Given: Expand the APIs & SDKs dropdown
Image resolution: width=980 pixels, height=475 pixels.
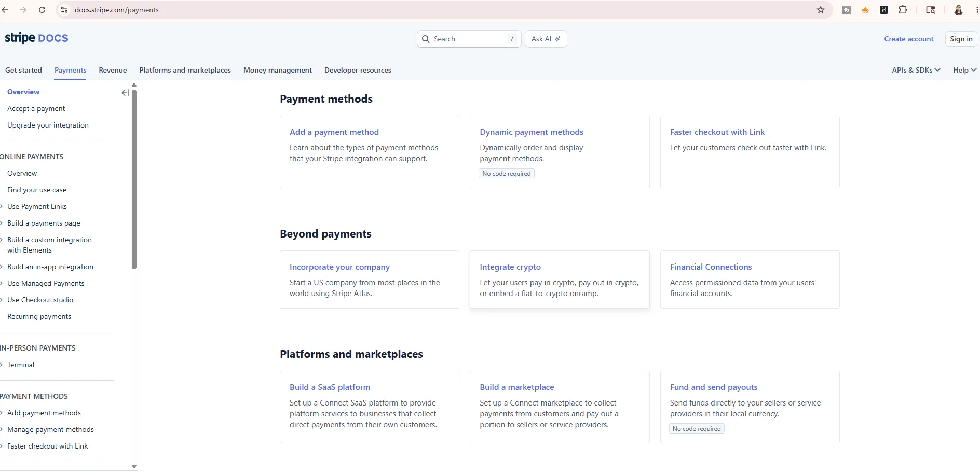Looking at the screenshot, I should pos(916,70).
